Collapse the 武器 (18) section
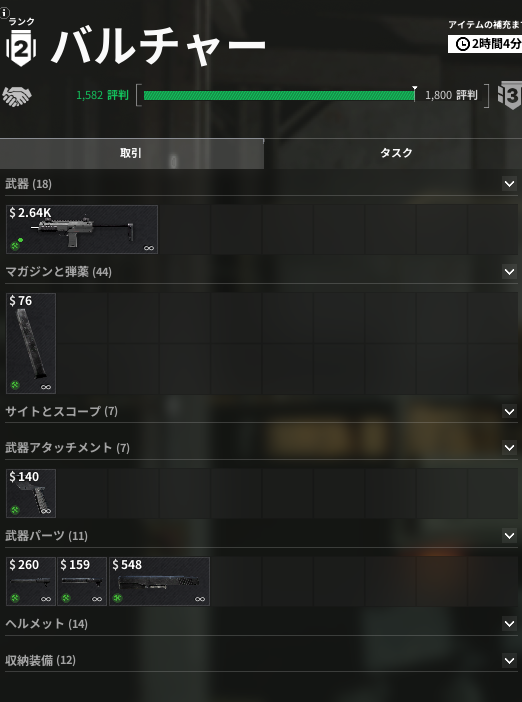Viewport: 522px width, 702px height. pyautogui.click(x=509, y=184)
